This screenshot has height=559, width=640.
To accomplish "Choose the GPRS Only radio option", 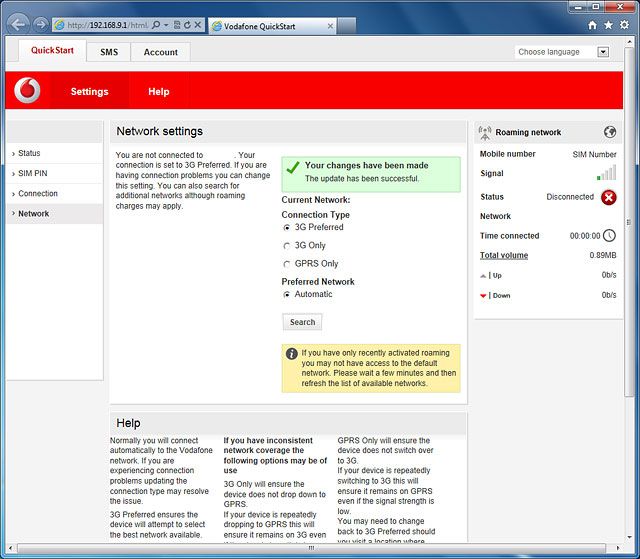I will point(287,264).
